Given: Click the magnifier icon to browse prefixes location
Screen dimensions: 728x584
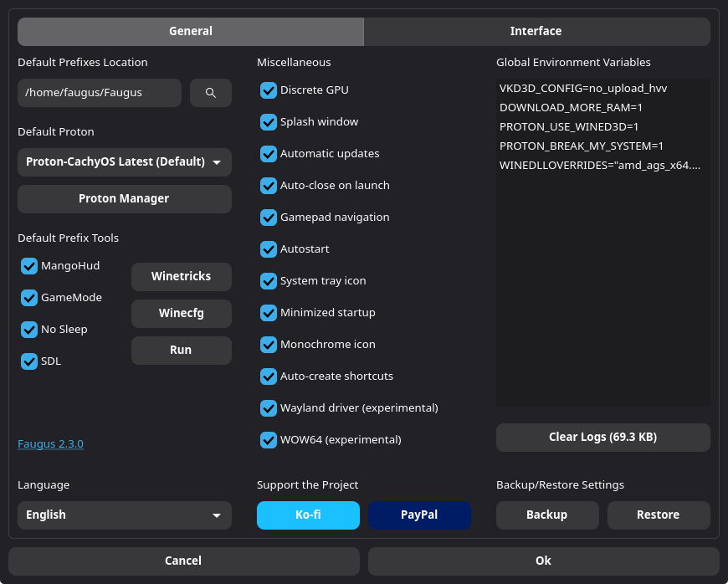Looking at the screenshot, I should point(210,93).
